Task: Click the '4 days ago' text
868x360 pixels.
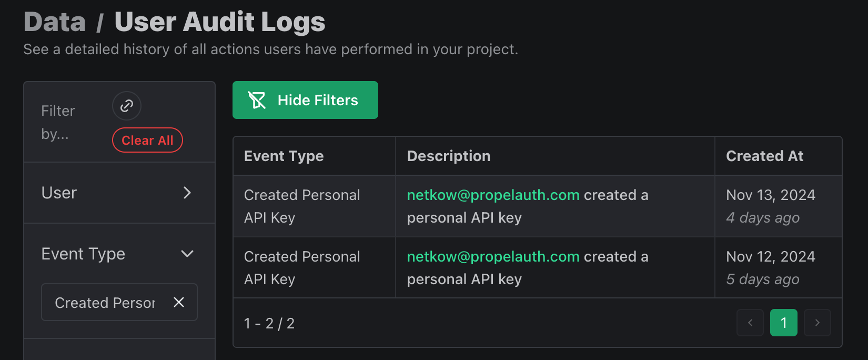Action: coord(763,217)
